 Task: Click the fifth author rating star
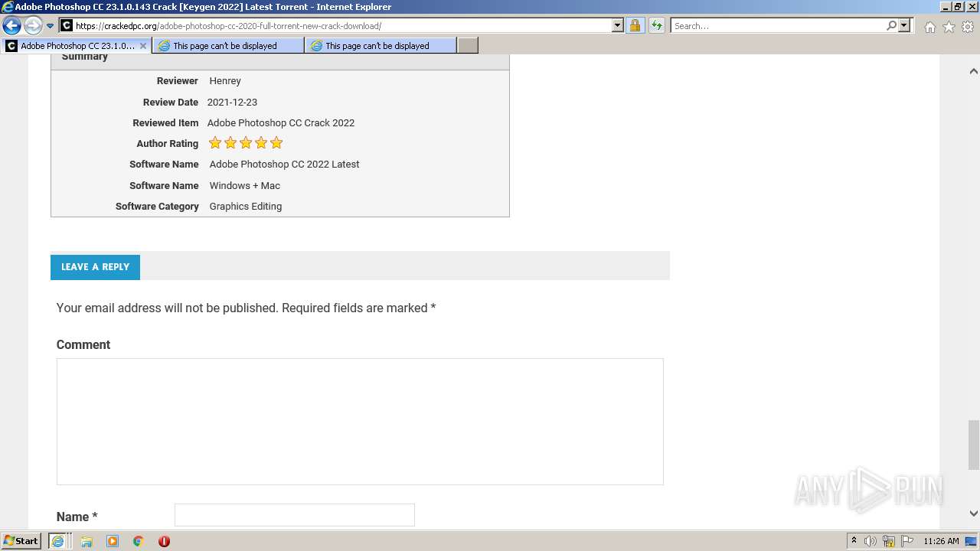pyautogui.click(x=276, y=143)
